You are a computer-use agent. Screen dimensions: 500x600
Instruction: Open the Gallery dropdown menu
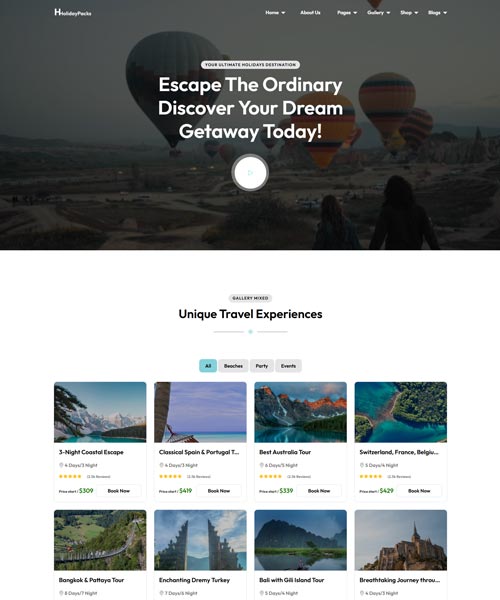[378, 13]
